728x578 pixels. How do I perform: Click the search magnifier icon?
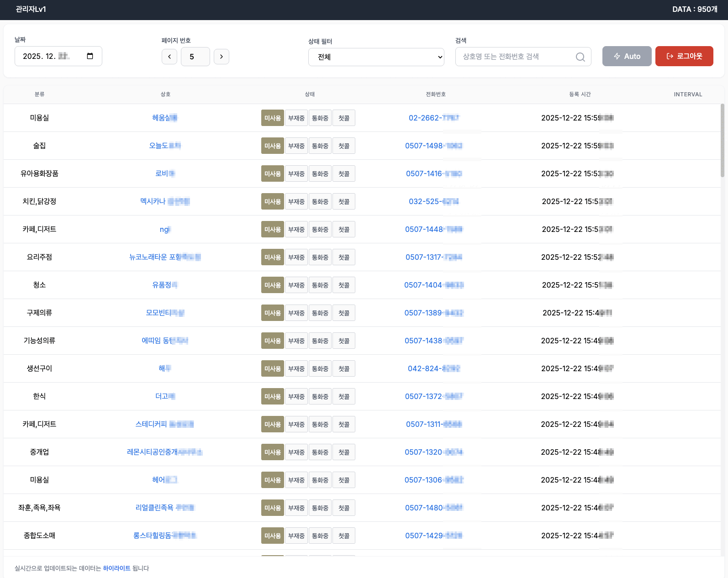point(580,57)
